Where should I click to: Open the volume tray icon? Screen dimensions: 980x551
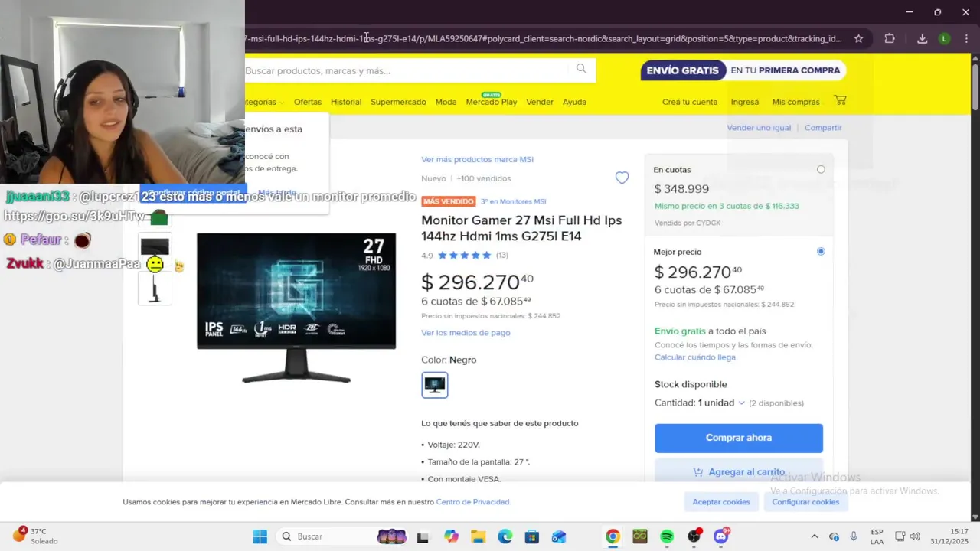tap(915, 536)
